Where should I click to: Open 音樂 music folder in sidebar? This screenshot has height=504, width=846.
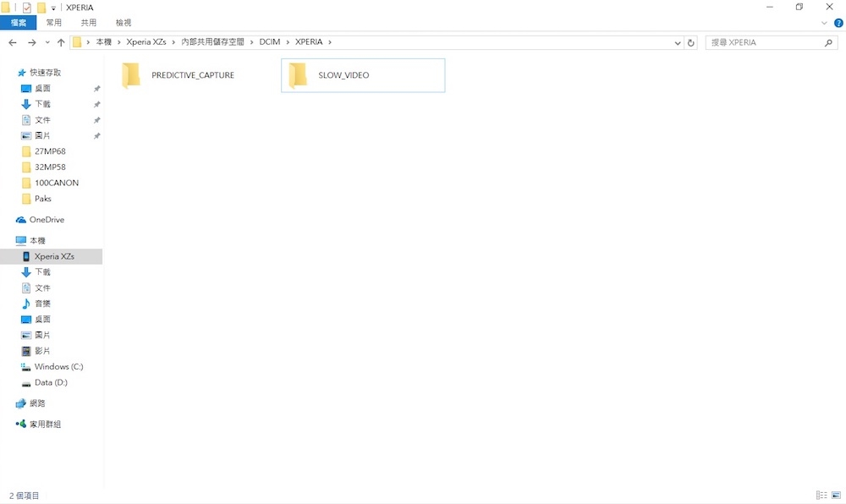[42, 304]
